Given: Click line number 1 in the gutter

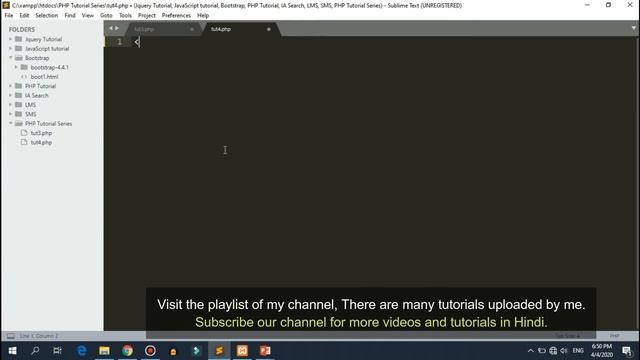Looking at the screenshot, I should (x=119, y=42).
